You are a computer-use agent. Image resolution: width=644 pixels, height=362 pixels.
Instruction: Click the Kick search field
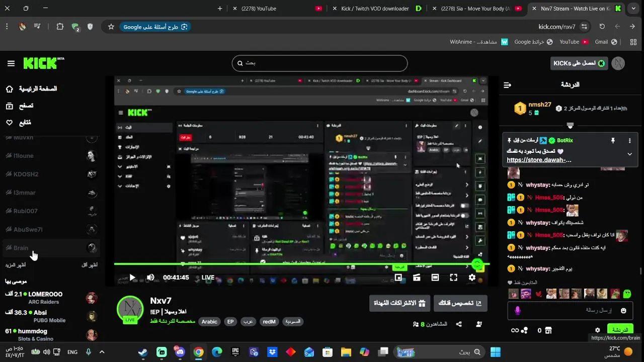[319, 63]
